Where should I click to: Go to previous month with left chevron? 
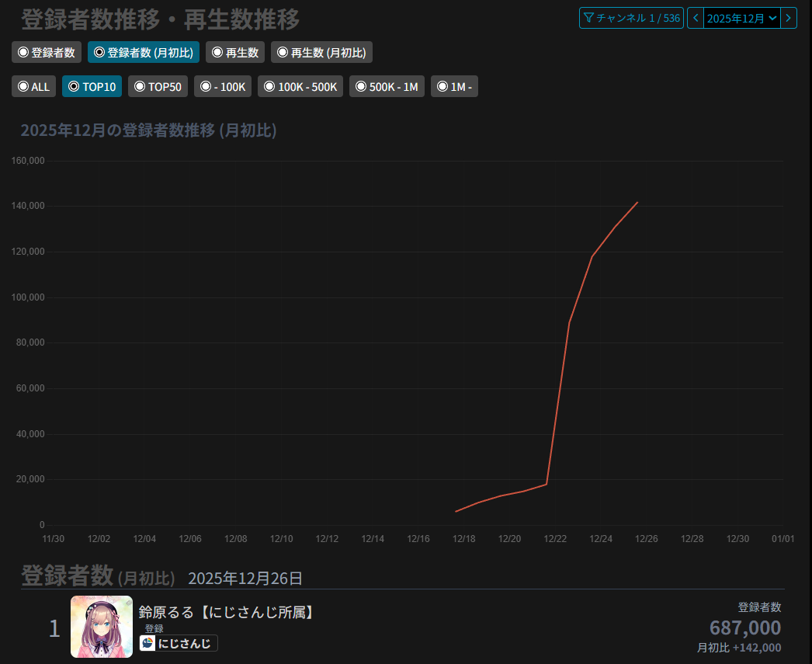(x=696, y=18)
